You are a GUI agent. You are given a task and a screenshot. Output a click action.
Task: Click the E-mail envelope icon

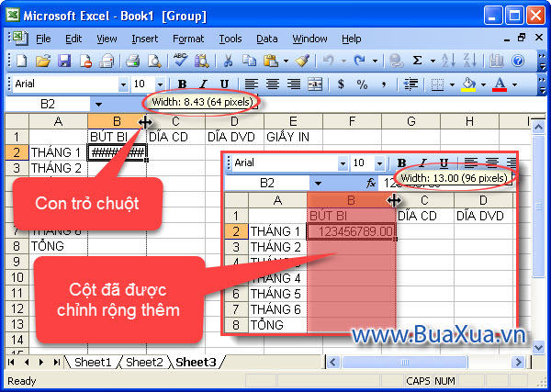107,62
